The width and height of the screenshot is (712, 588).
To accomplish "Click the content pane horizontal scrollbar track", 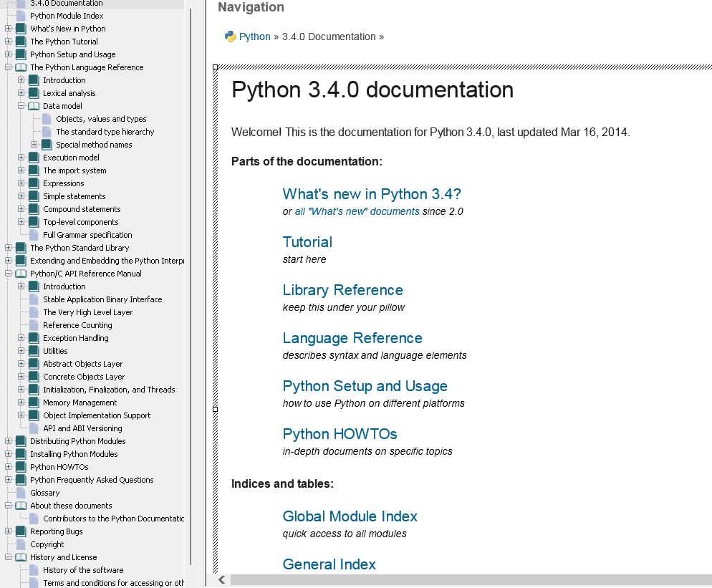I will coord(471,580).
